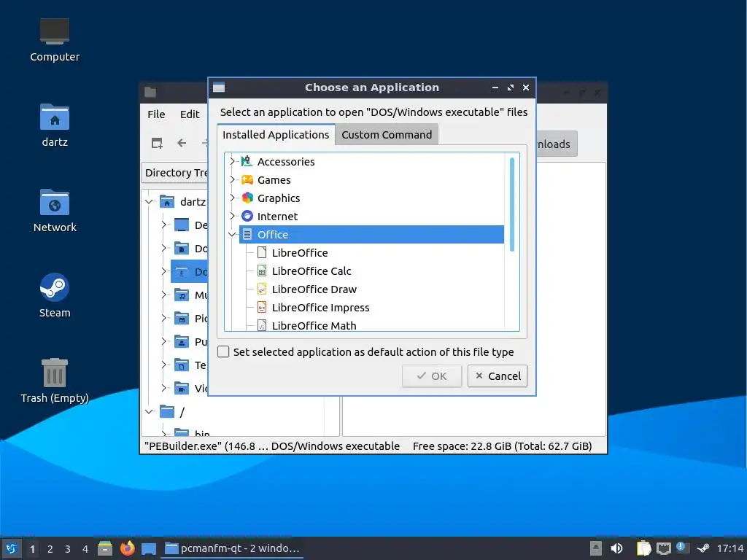
Task: Select the LibreOffice Impress icon
Action: 262,307
